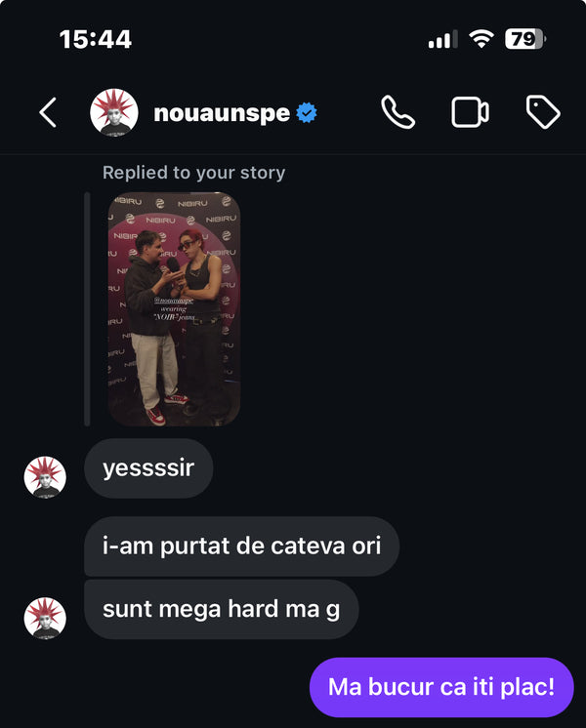This screenshot has width=586, height=728.
Task: Select the "yessssir" message bubble
Action: 148,468
